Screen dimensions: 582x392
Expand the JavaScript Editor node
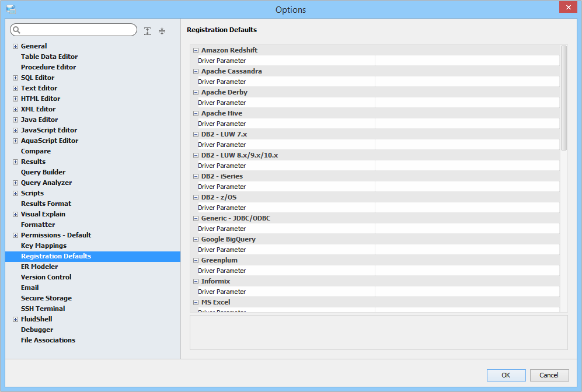(15, 131)
